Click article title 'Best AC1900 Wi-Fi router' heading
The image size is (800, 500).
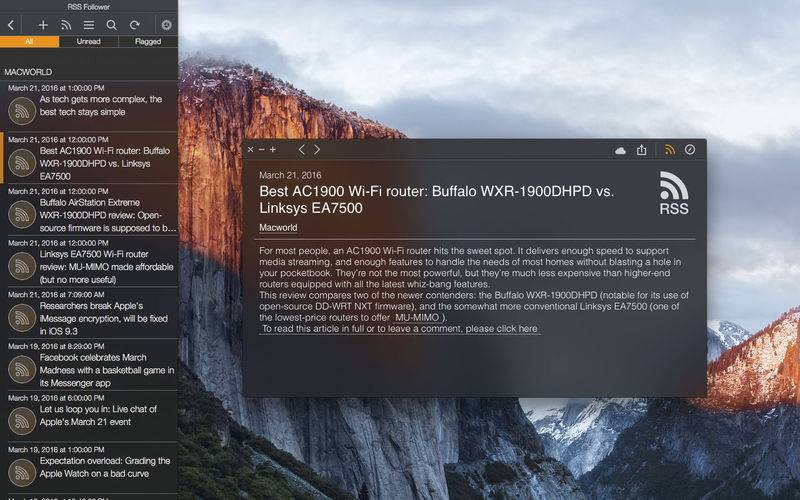pos(436,199)
